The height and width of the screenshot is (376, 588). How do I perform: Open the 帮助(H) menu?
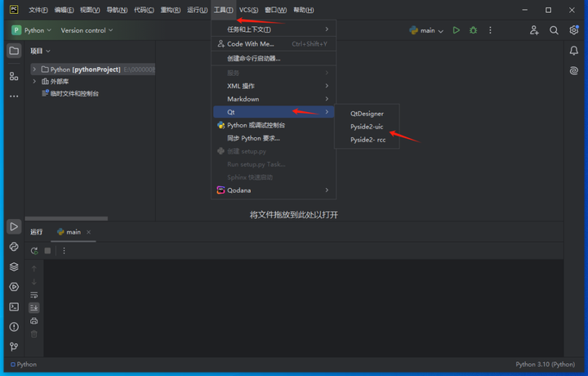[303, 10]
